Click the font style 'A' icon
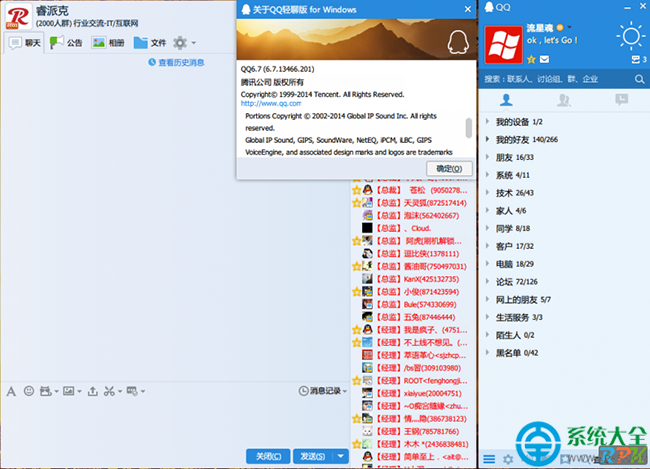Viewport: 650px width, 469px height. tap(11, 390)
